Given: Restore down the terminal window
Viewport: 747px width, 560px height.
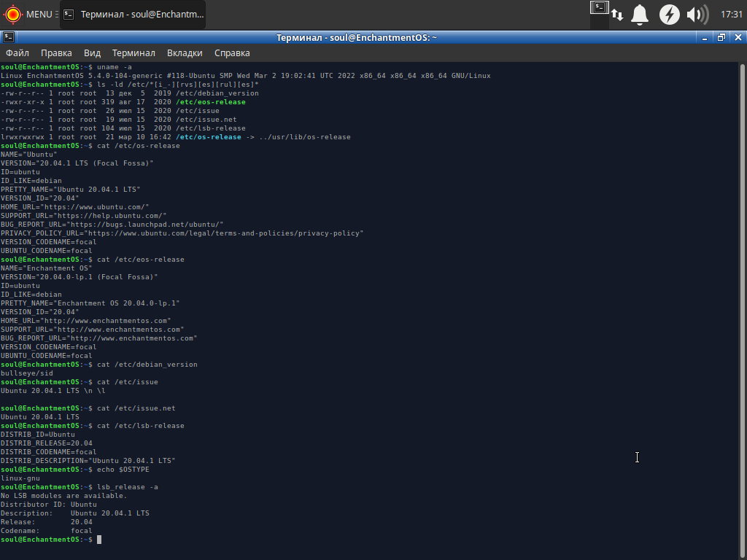Looking at the screenshot, I should tap(721, 38).
